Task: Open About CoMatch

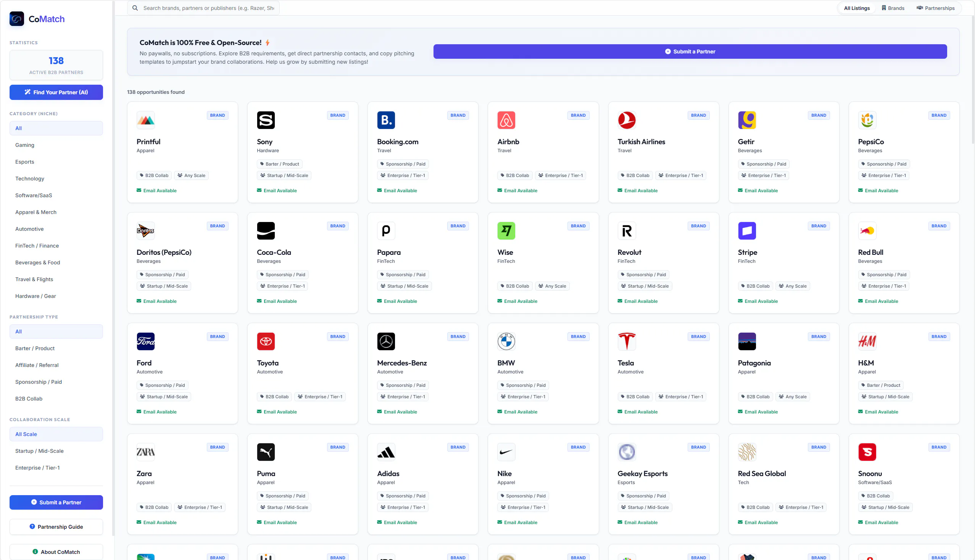Action: [x=56, y=552]
